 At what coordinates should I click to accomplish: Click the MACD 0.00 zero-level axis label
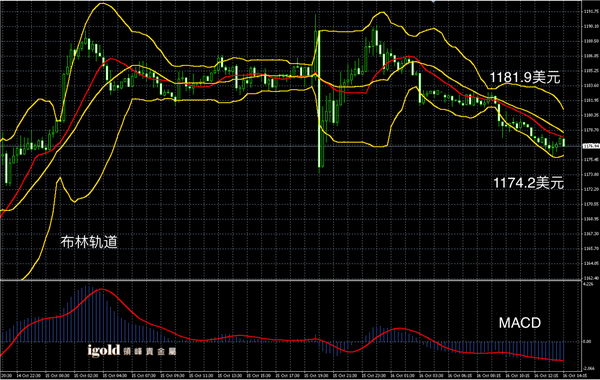(x=588, y=341)
